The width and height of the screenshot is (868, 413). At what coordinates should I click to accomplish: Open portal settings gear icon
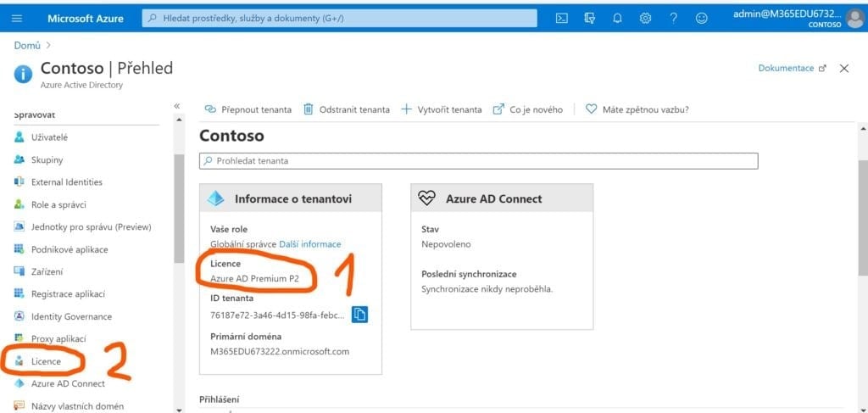click(645, 19)
